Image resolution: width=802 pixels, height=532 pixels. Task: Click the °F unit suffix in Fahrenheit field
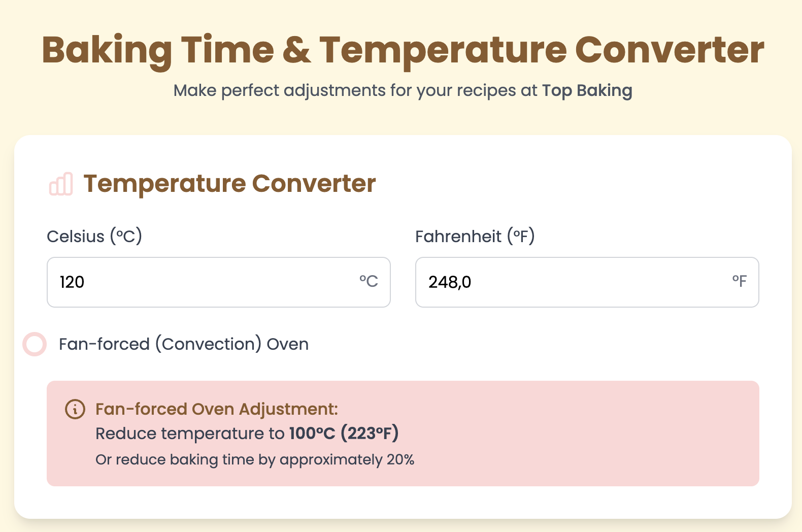tap(739, 281)
